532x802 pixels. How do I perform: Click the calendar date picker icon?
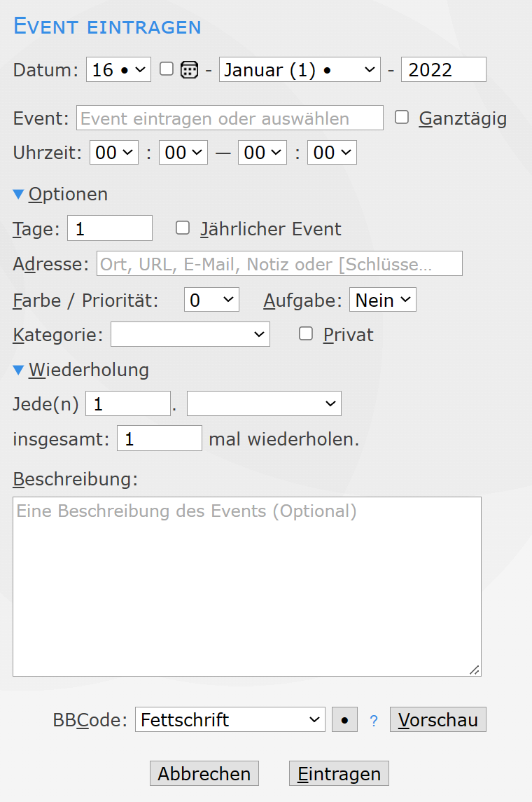[189, 69]
